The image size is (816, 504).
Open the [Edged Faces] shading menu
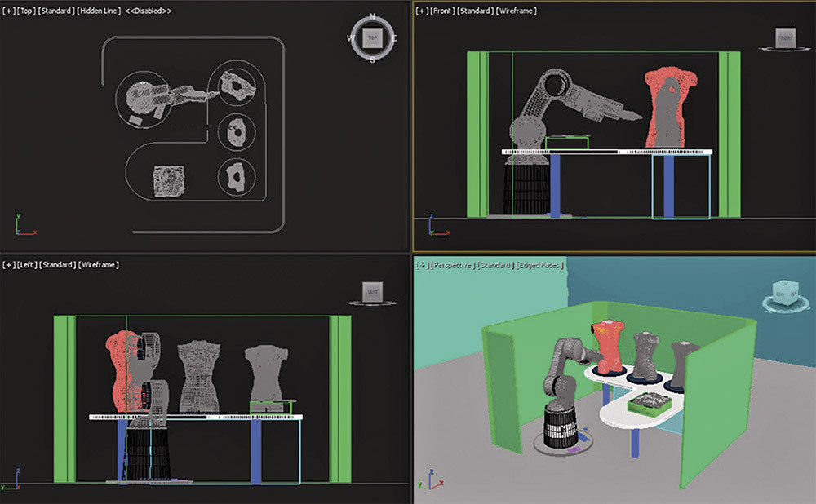pyautogui.click(x=541, y=266)
